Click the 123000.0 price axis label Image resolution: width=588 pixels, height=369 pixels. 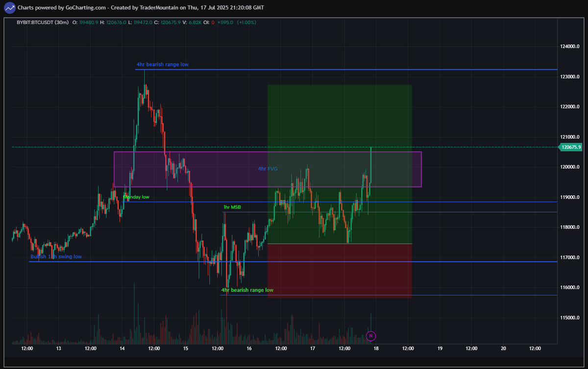571,77
